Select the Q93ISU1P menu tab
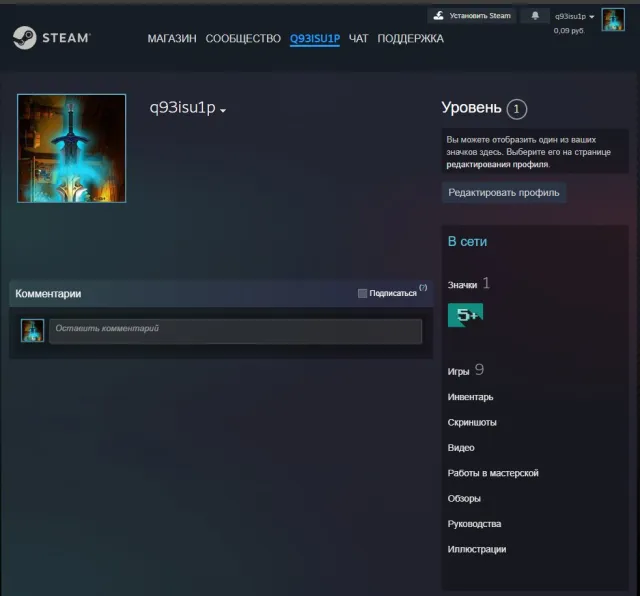 pos(315,39)
